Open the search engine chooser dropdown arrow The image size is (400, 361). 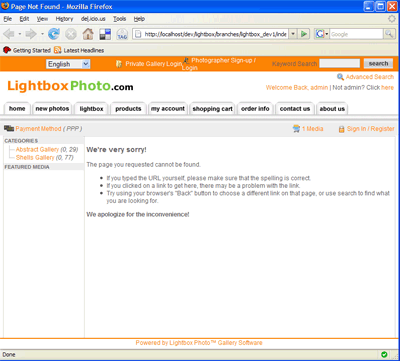(x=327, y=34)
